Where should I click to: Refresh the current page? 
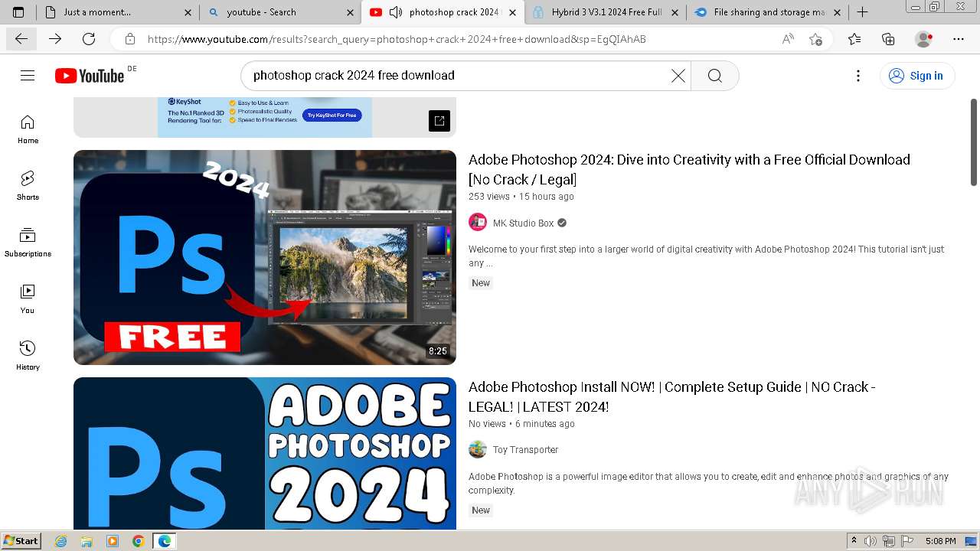pyautogui.click(x=89, y=39)
